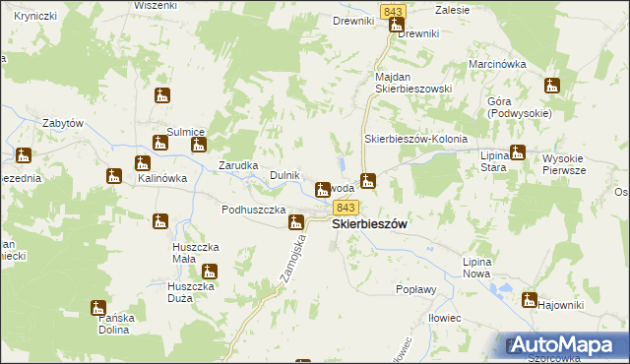Click the Góra (Podwysokie) label
The height and width of the screenshot is (364, 630).
520,107
